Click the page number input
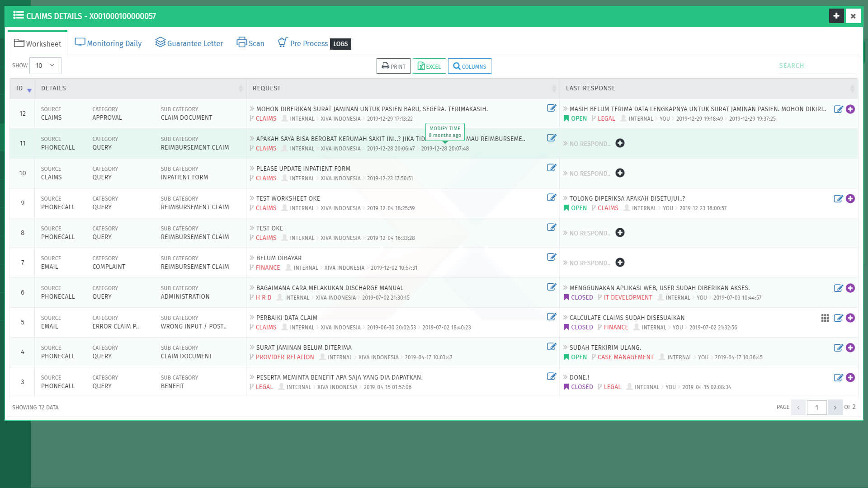This screenshot has height=488, width=868. [816, 407]
